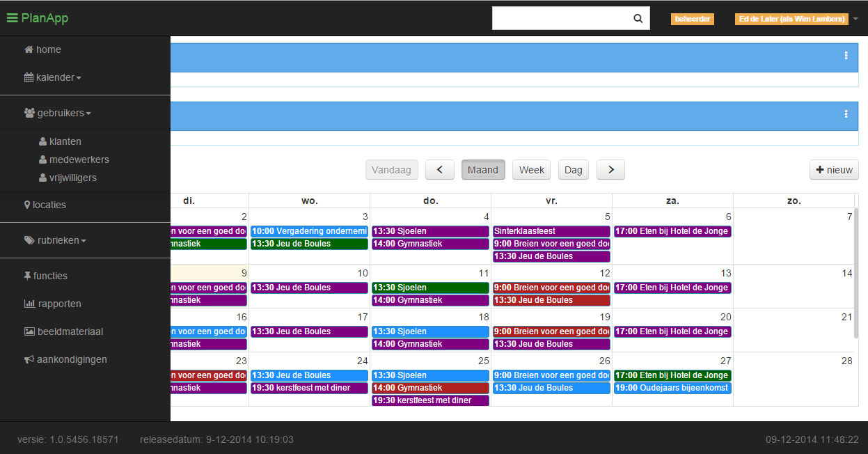Open the second blue panel's options menu
868x454 pixels.
pyautogui.click(x=846, y=114)
